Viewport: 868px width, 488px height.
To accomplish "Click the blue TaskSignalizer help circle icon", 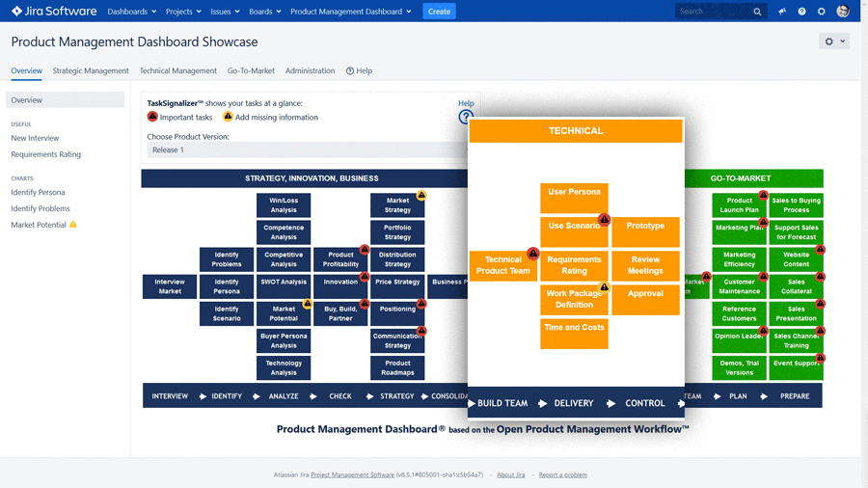I will [466, 117].
